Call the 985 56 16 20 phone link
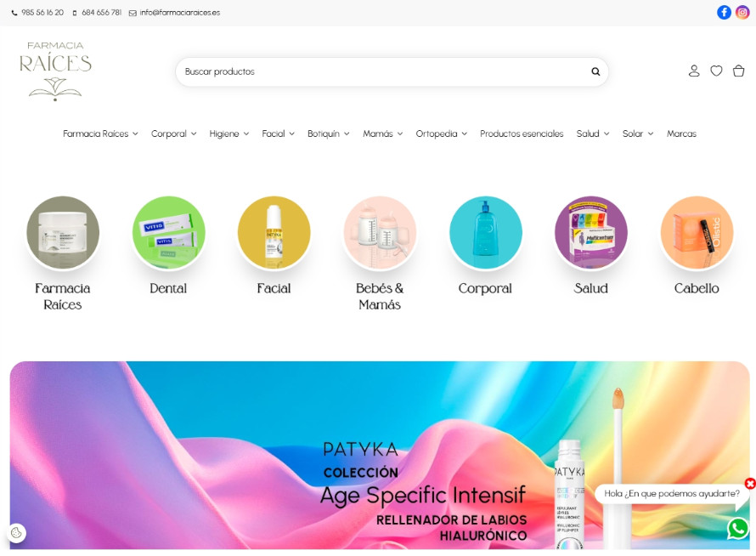Viewport: 756px width, 556px height. pos(42,13)
